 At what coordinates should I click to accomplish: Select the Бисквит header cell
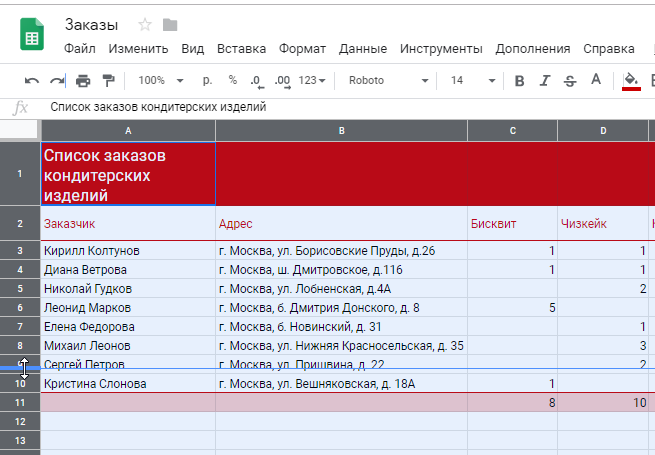513,224
